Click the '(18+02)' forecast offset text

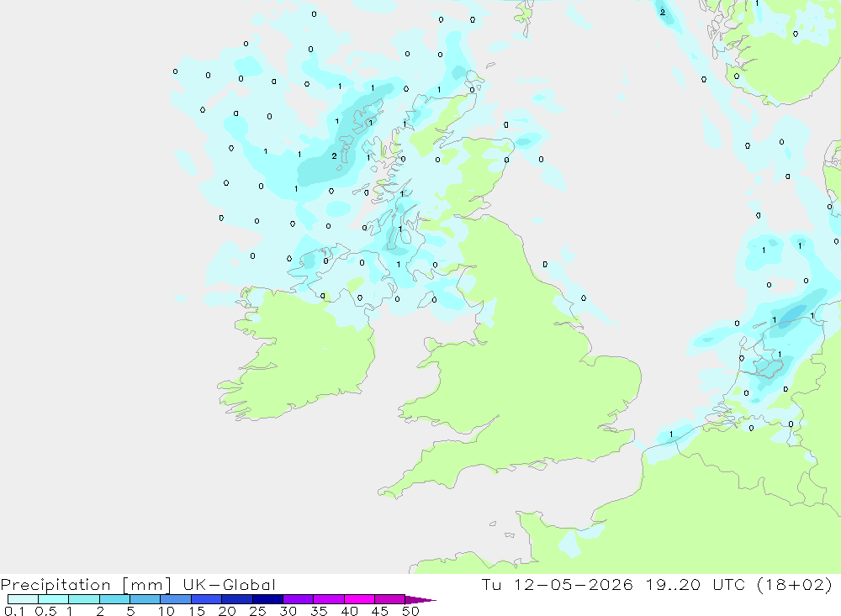[795, 585]
